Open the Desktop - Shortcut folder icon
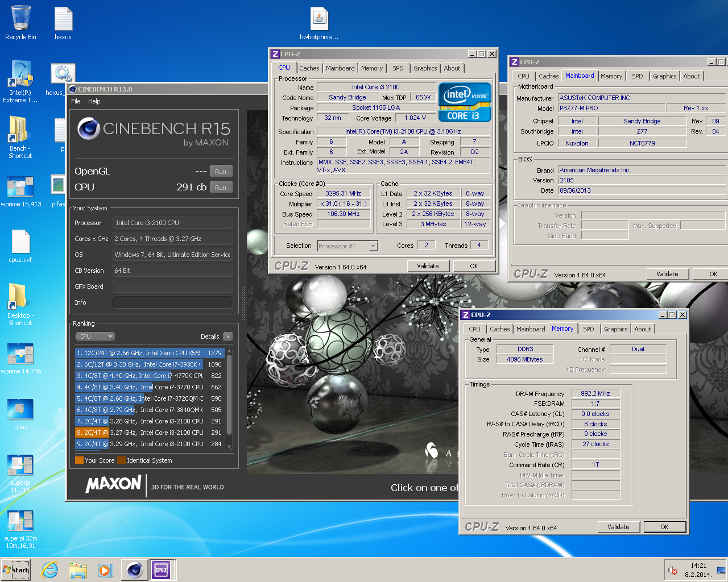Viewport: 728px width, 582px height. coord(20,304)
